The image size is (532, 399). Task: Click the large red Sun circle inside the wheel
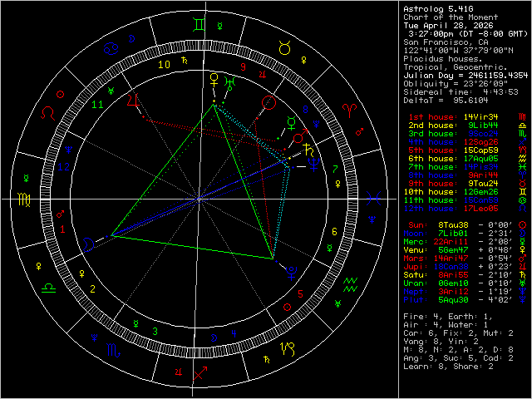[x=268, y=103]
